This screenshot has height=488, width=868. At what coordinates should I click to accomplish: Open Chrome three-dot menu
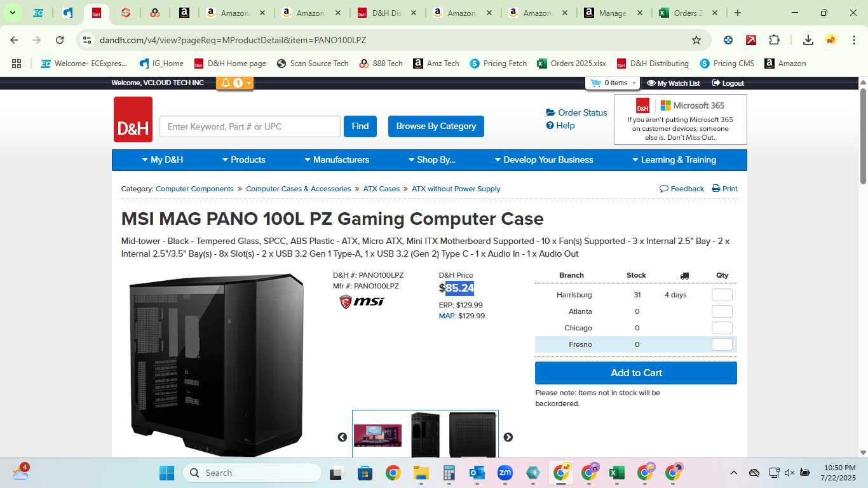tap(853, 40)
